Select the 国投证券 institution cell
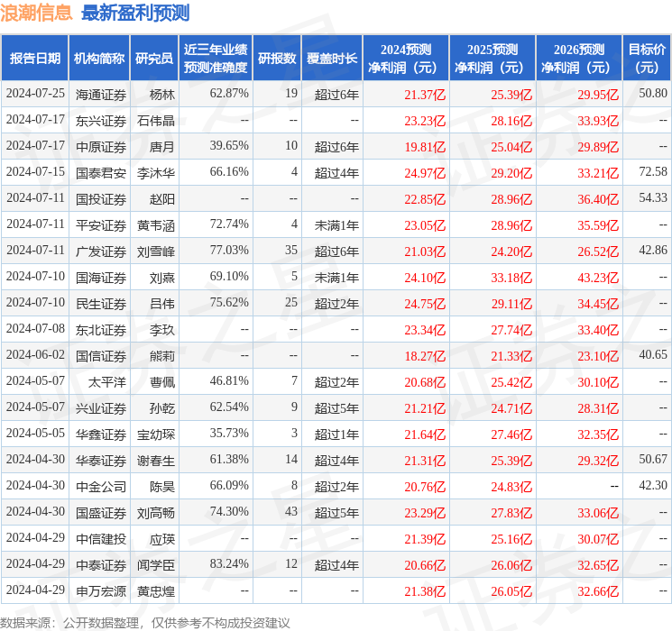Image resolution: width=672 pixels, height=631 pixels. coord(101,199)
